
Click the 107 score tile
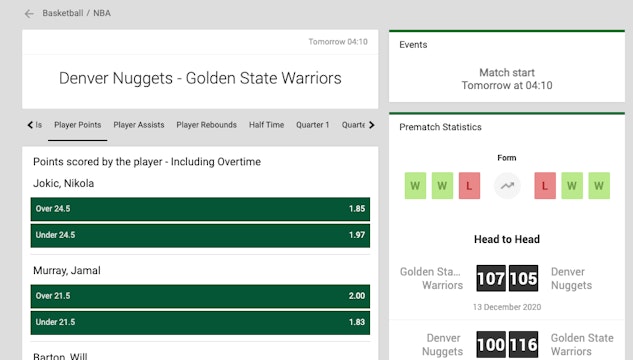point(491,278)
